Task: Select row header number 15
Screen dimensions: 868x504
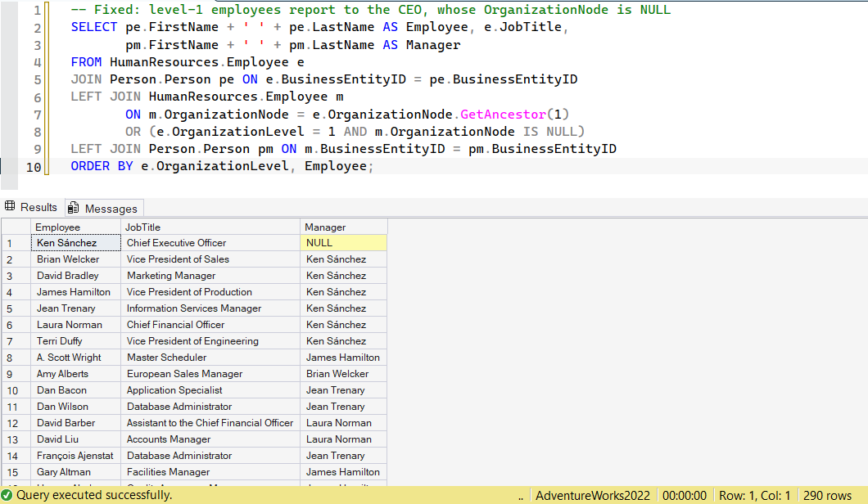Action: (x=16, y=472)
